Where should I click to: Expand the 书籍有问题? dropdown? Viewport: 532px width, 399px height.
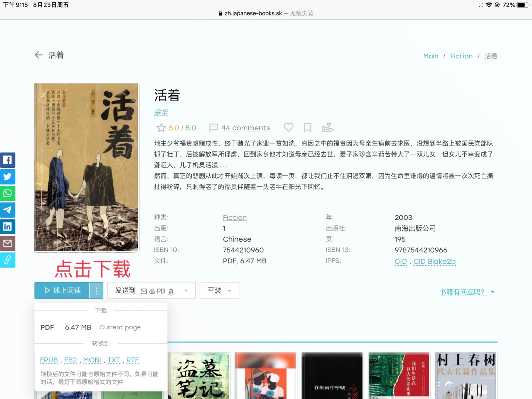coord(467,292)
